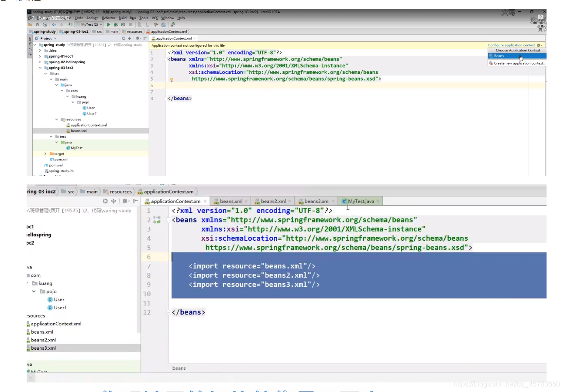Navigate Forward with the right arrow icon
The height and width of the screenshot is (392, 564).
tap(61, 24)
